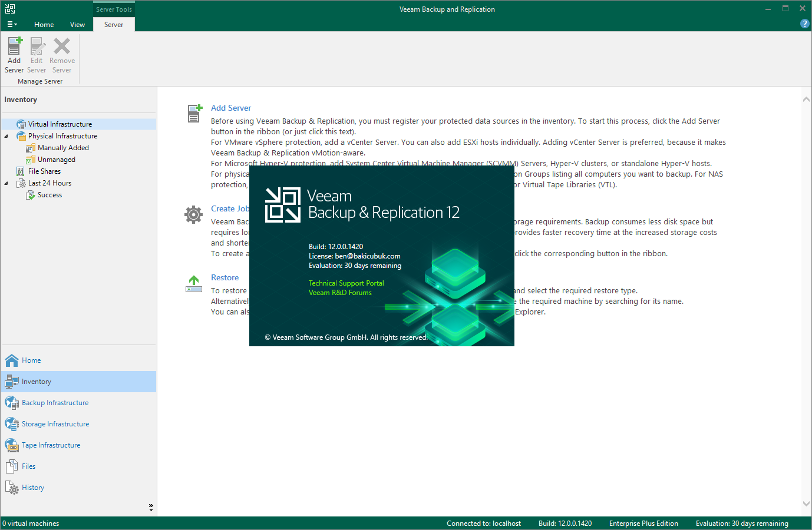812x530 pixels.
Task: Click the Restore heading link
Action: [x=225, y=277]
